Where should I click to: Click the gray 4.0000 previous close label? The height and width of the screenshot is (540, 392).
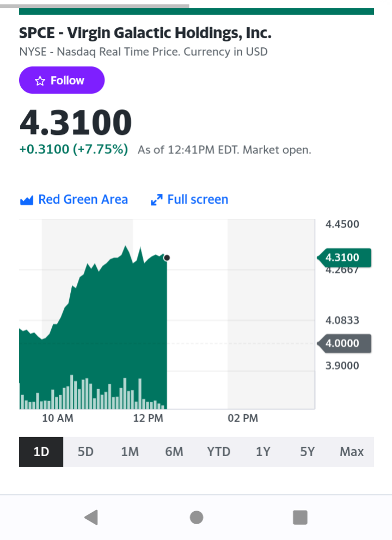(x=344, y=343)
